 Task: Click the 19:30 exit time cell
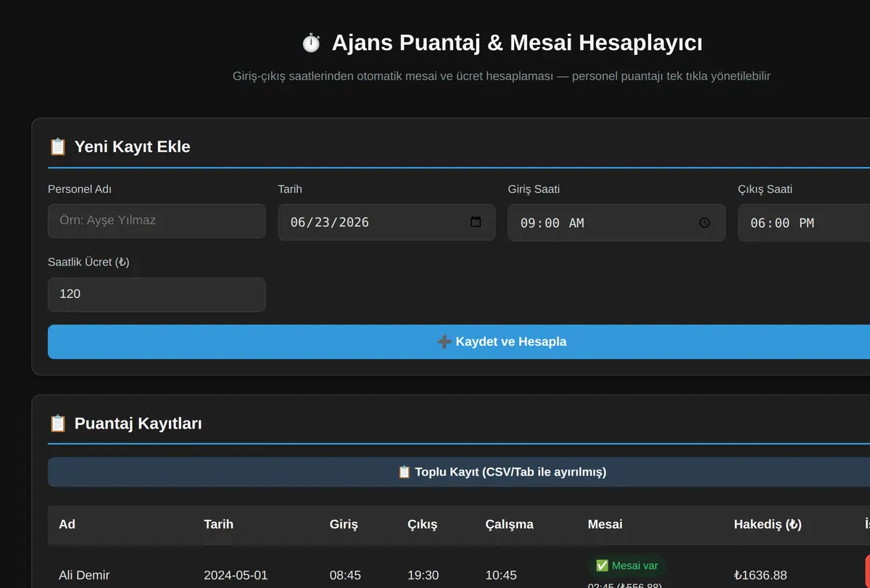[423, 575]
